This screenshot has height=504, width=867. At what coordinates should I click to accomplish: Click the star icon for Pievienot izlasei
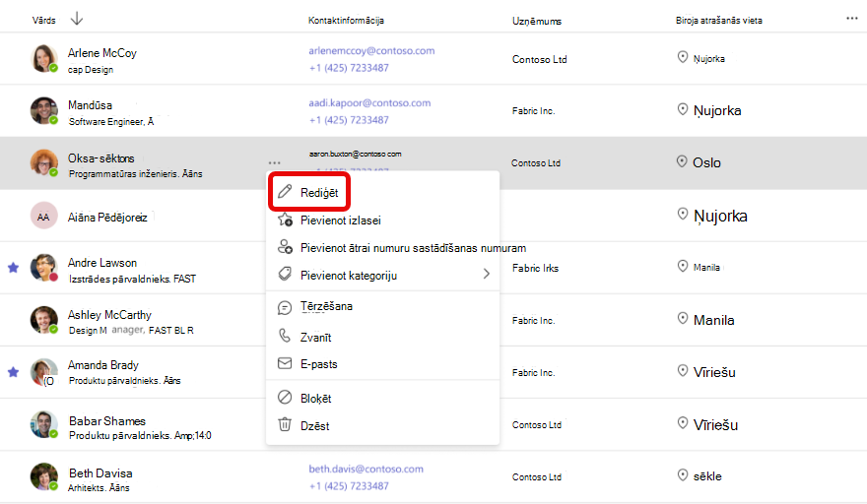click(285, 220)
